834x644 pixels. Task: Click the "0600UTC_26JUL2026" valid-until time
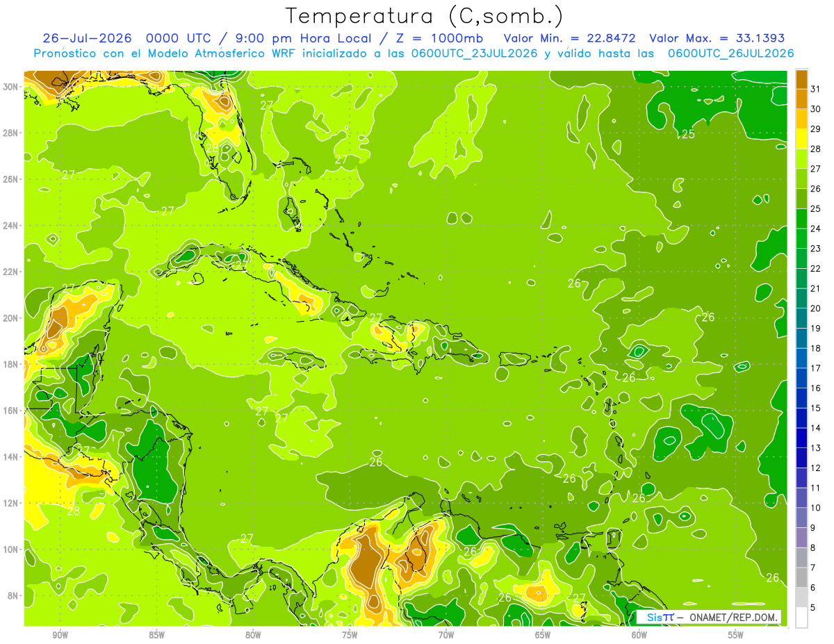tap(730, 53)
